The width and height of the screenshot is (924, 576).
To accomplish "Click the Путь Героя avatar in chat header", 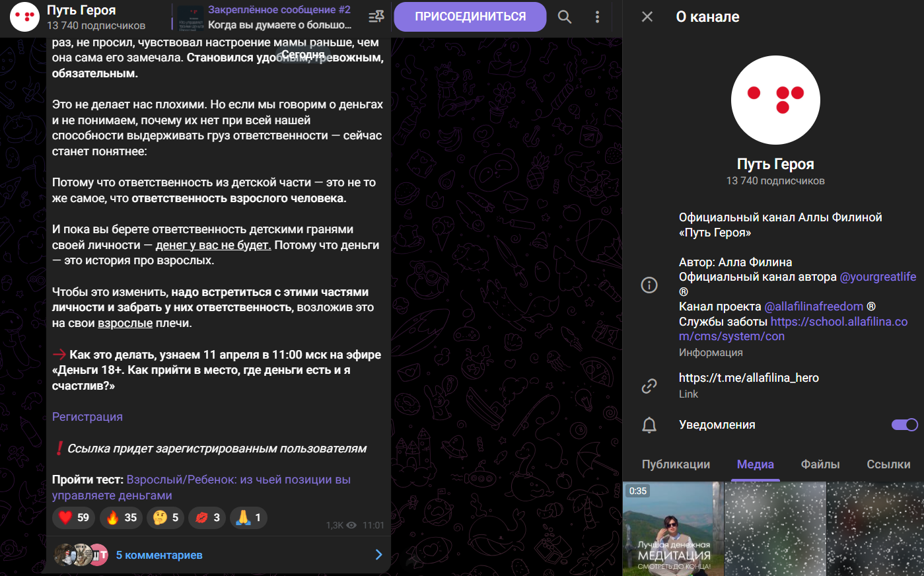I will tap(24, 17).
